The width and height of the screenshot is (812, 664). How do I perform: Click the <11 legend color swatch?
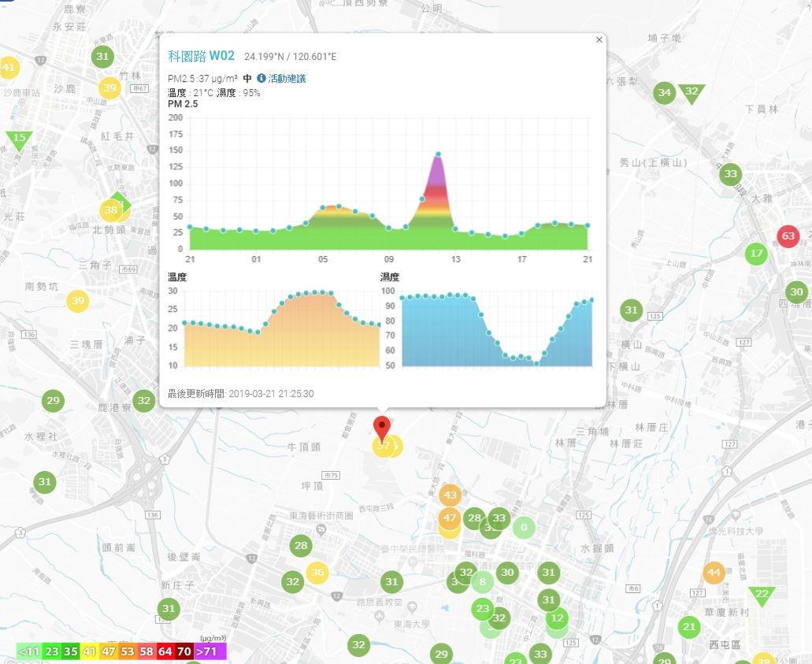pyautogui.click(x=29, y=651)
